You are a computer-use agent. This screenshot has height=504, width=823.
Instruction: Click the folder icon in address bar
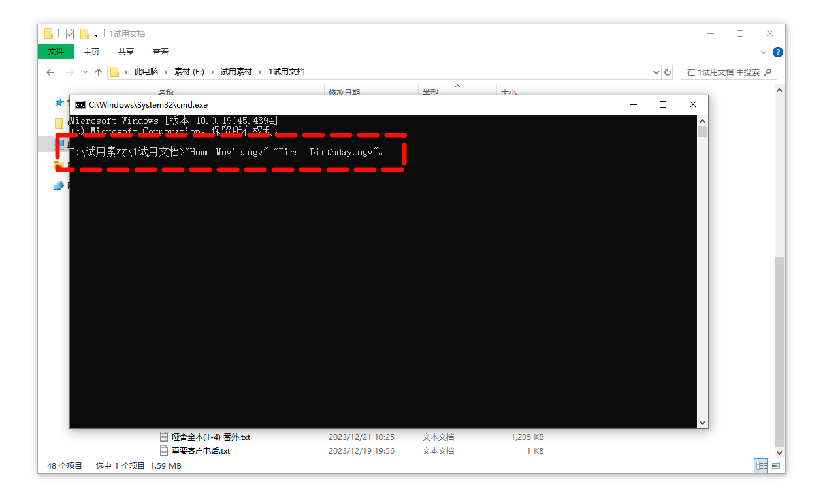click(114, 72)
